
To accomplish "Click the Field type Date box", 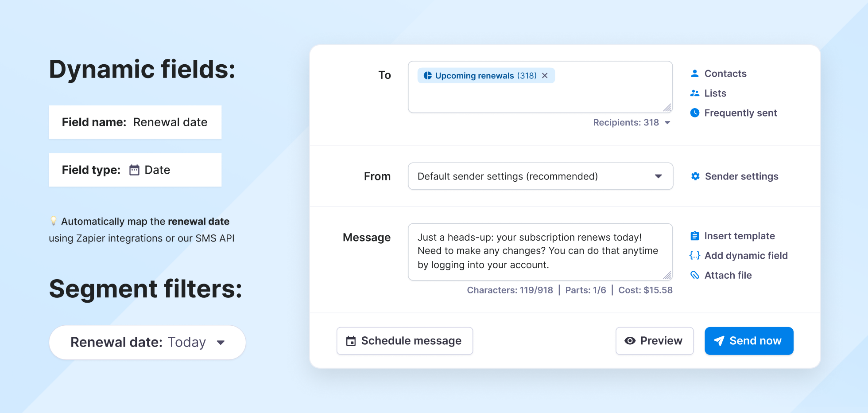I will (x=135, y=170).
